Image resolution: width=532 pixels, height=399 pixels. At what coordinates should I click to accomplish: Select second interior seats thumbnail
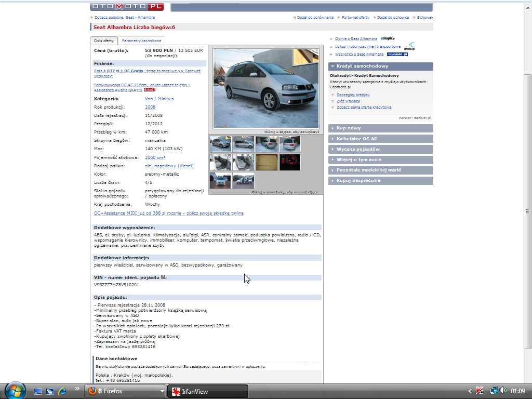tap(244, 162)
